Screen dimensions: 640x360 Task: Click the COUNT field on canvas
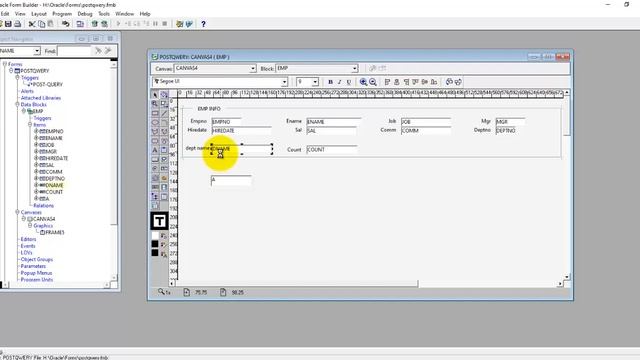pyautogui.click(x=332, y=150)
